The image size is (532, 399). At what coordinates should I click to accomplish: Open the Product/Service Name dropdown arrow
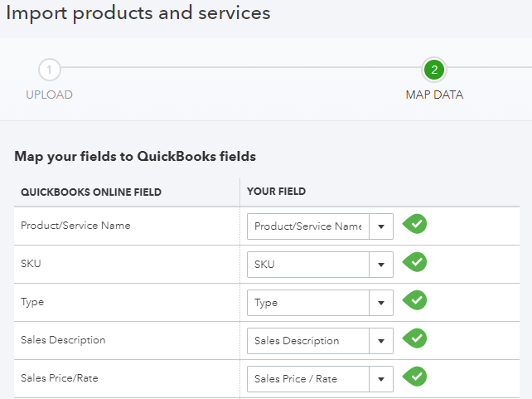pyautogui.click(x=381, y=226)
